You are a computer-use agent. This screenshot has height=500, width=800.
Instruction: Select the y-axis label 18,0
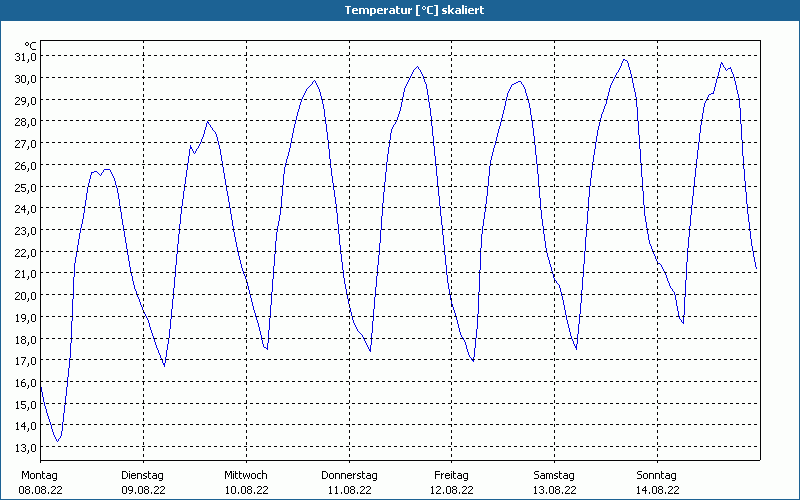26,340
